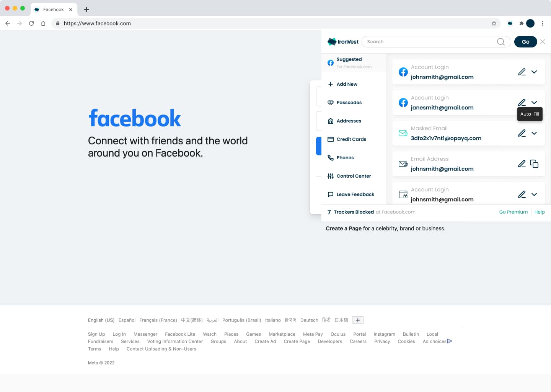The image size is (551, 392).
Task: Go to the browser home page
Action: 43,23
